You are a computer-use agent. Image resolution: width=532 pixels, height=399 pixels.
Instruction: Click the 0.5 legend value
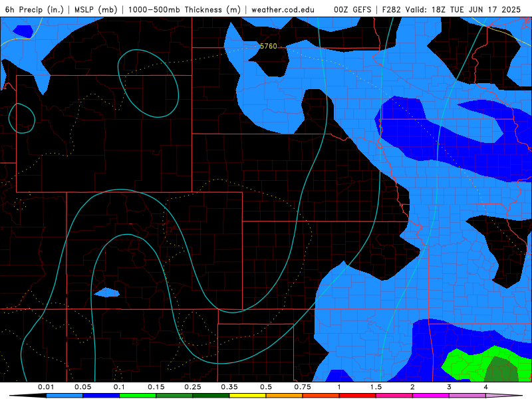pos(266,387)
